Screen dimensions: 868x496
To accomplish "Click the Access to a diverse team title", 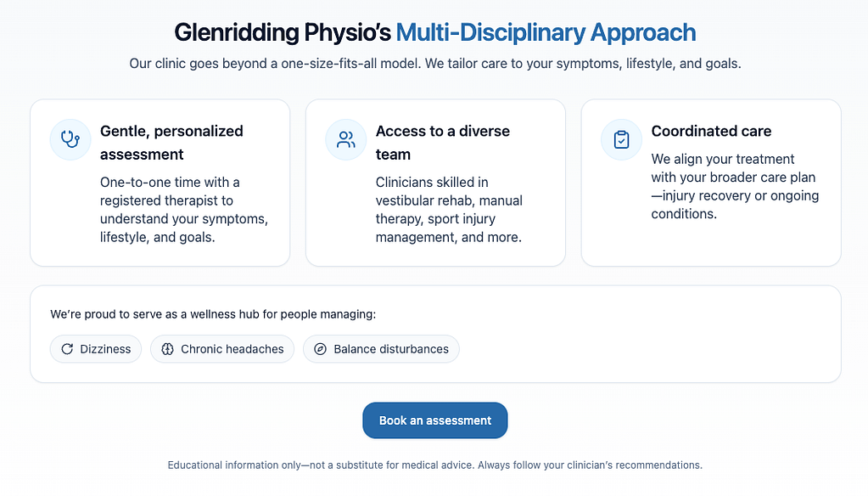I will pos(442,143).
